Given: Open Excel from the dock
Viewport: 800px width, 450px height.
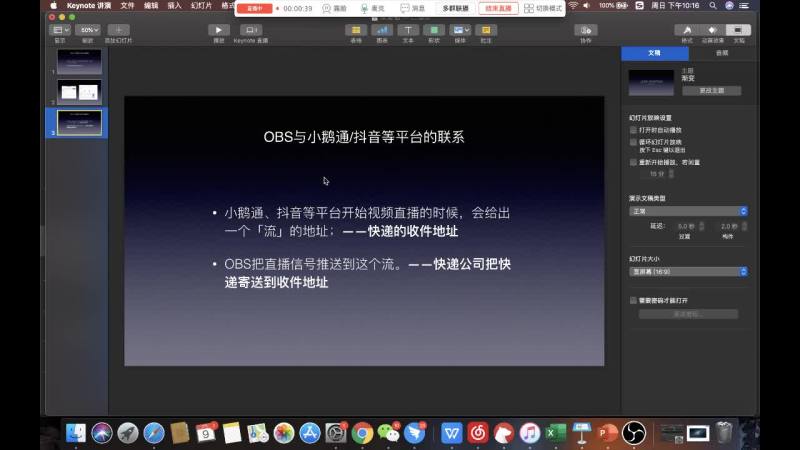Looking at the screenshot, I should [x=556, y=433].
